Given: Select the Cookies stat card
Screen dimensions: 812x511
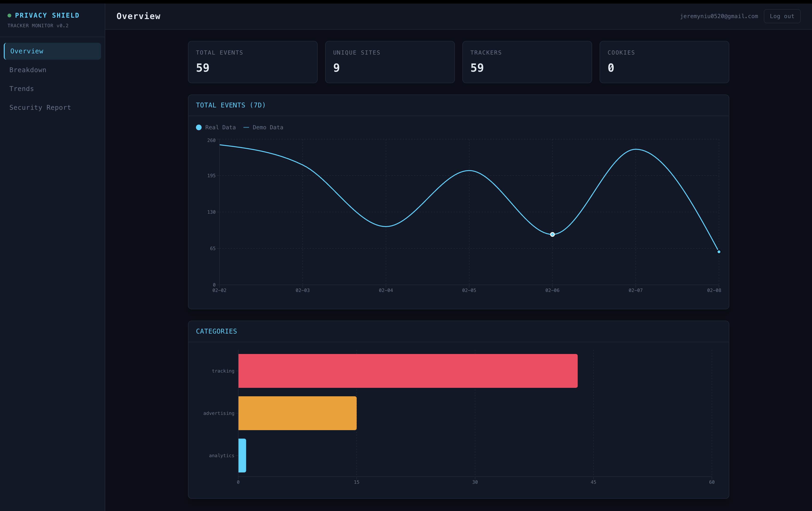Looking at the screenshot, I should click(x=664, y=62).
